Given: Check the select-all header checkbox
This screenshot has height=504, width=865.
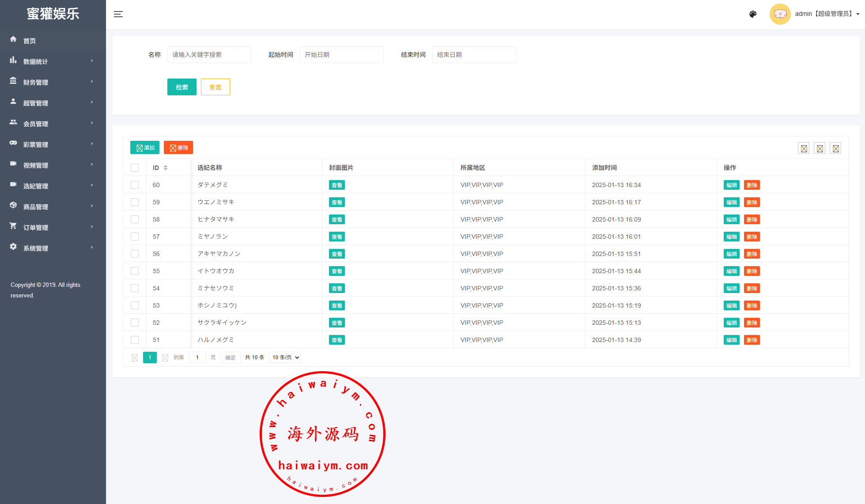Looking at the screenshot, I should pos(135,168).
